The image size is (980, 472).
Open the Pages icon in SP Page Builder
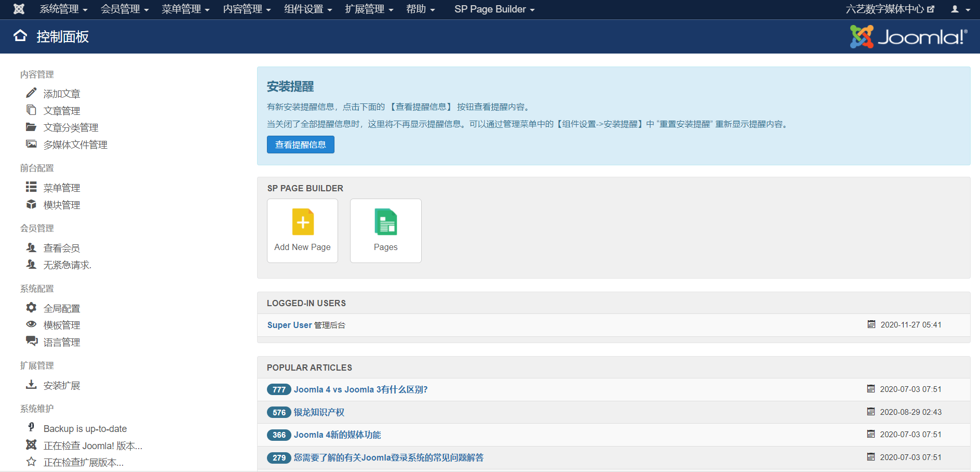(x=385, y=222)
